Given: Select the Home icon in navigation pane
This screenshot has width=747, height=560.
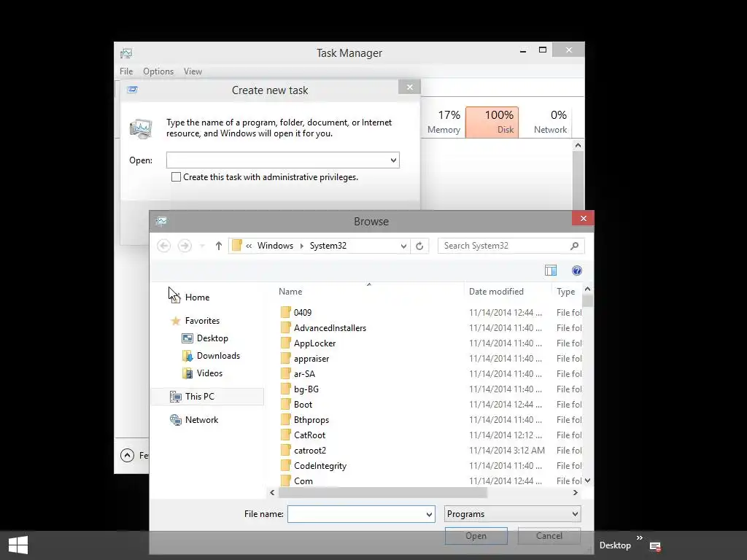Looking at the screenshot, I should tap(175, 297).
